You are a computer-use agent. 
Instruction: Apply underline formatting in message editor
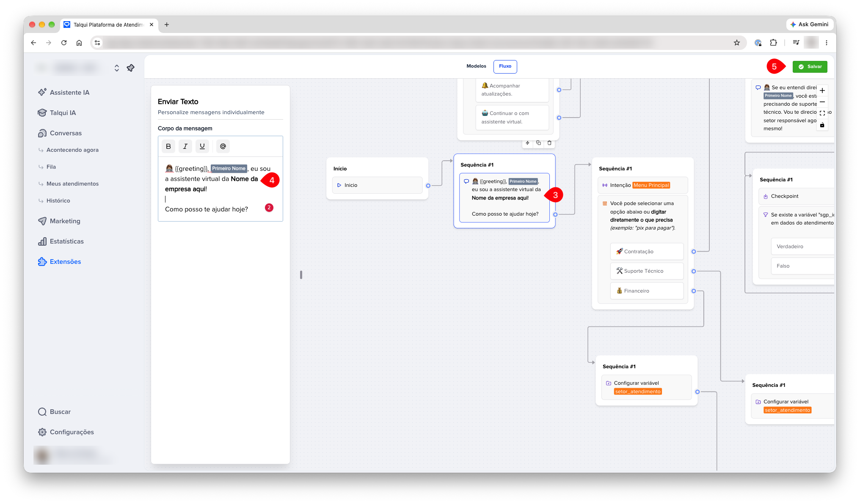[202, 146]
